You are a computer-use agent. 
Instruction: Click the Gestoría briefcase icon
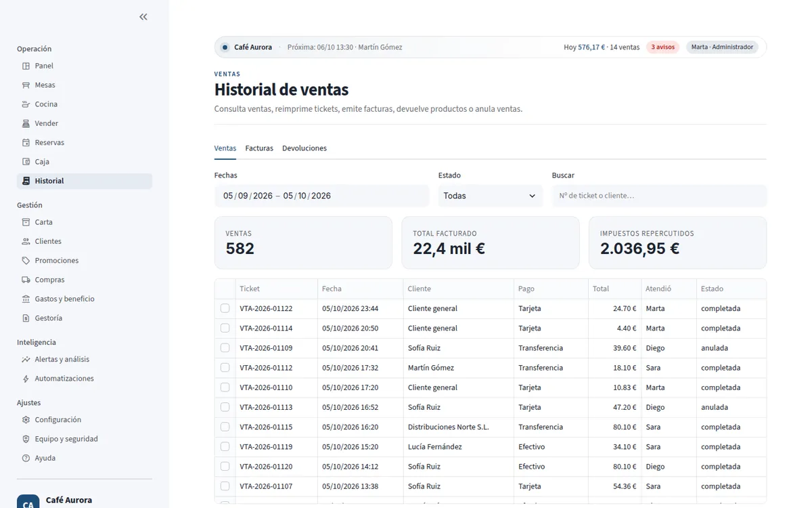click(x=26, y=318)
